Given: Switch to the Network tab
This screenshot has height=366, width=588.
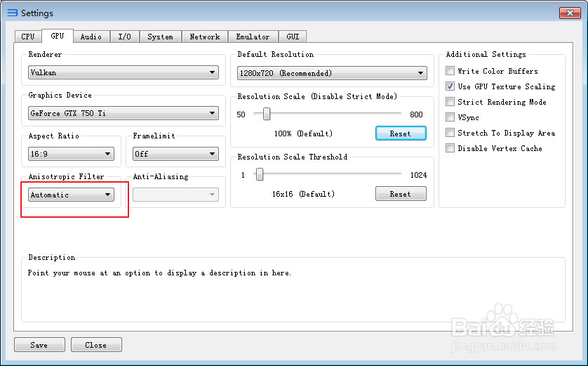Looking at the screenshot, I should 205,37.
